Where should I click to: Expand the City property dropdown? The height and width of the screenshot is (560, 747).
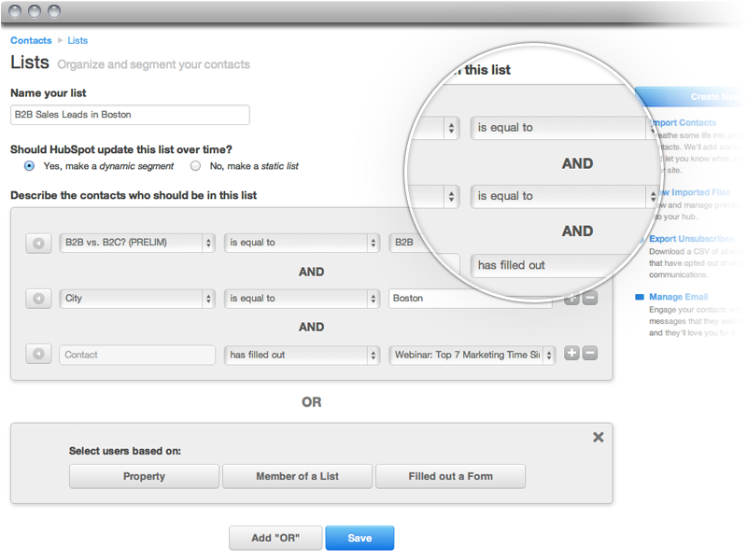(x=137, y=299)
